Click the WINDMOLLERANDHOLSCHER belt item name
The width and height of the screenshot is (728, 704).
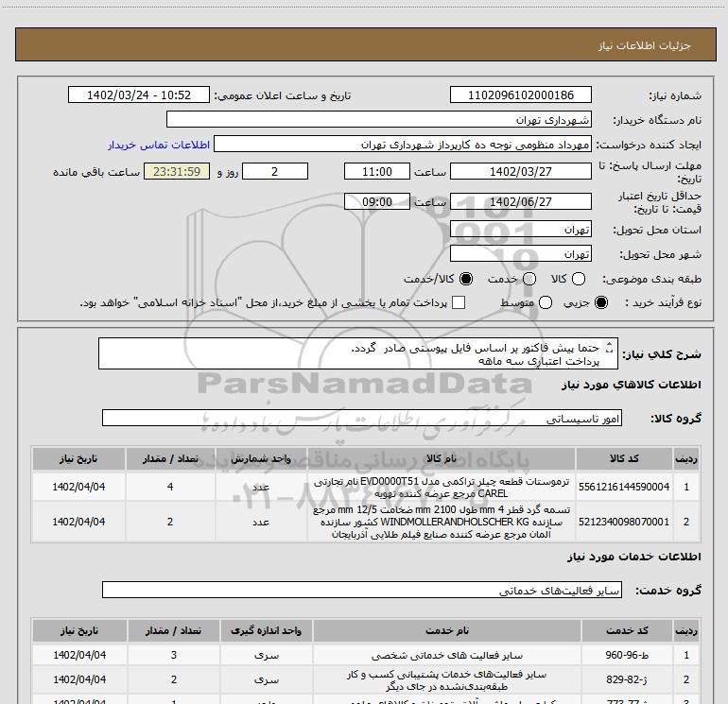tap(442, 522)
